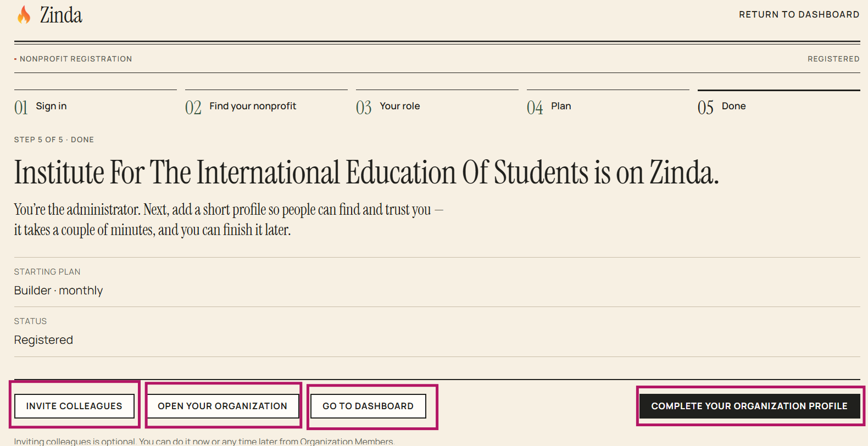The width and height of the screenshot is (868, 446).
Task: Click the 'STATUS' label above Registered
Action: click(30, 321)
